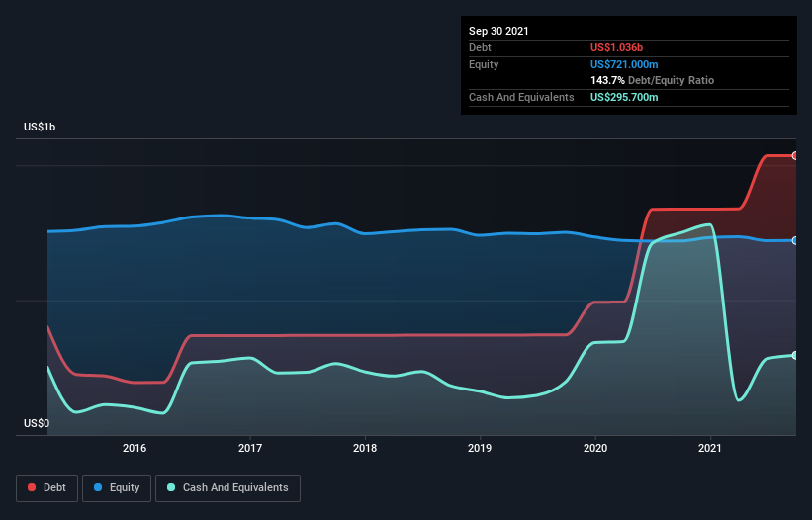Click the red Debt legend dot
This screenshot has width=812, height=520.
click(32, 487)
